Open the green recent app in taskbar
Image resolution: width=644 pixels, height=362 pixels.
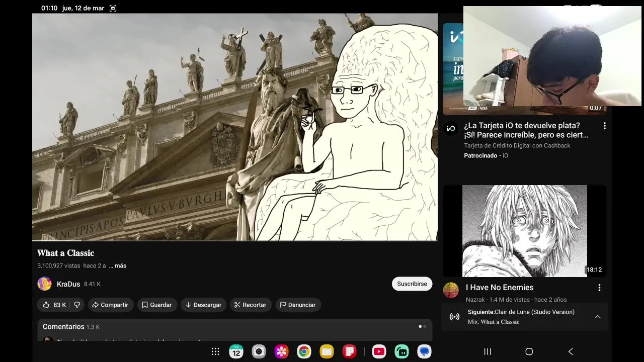click(401, 351)
